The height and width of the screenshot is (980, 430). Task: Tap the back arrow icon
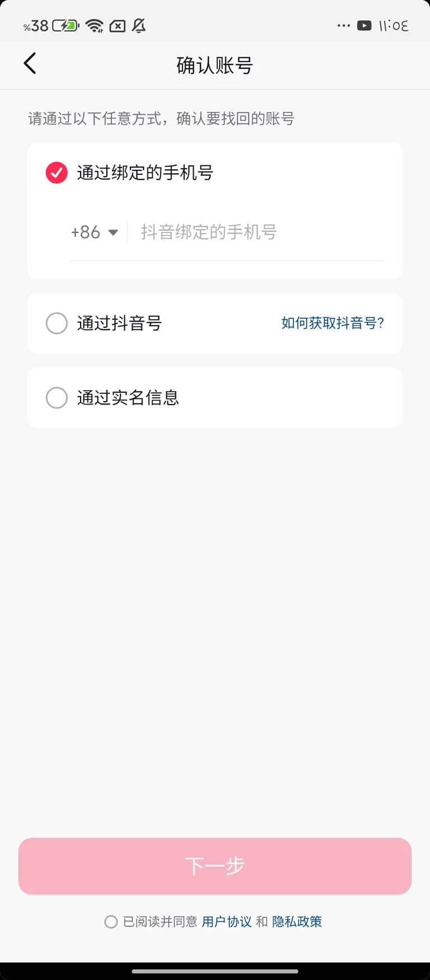point(30,64)
